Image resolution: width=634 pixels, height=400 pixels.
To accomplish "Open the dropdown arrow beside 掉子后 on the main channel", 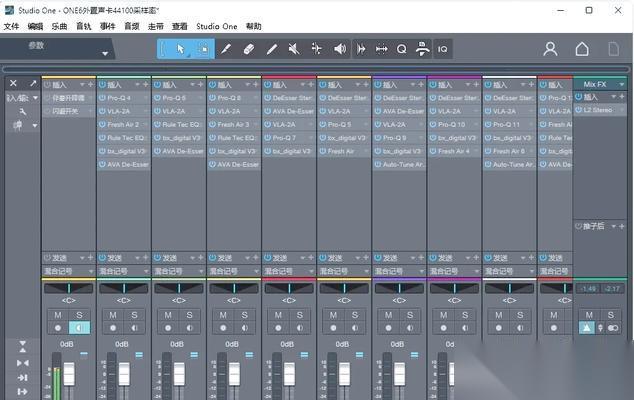I will pyautogui.click(x=614, y=226).
